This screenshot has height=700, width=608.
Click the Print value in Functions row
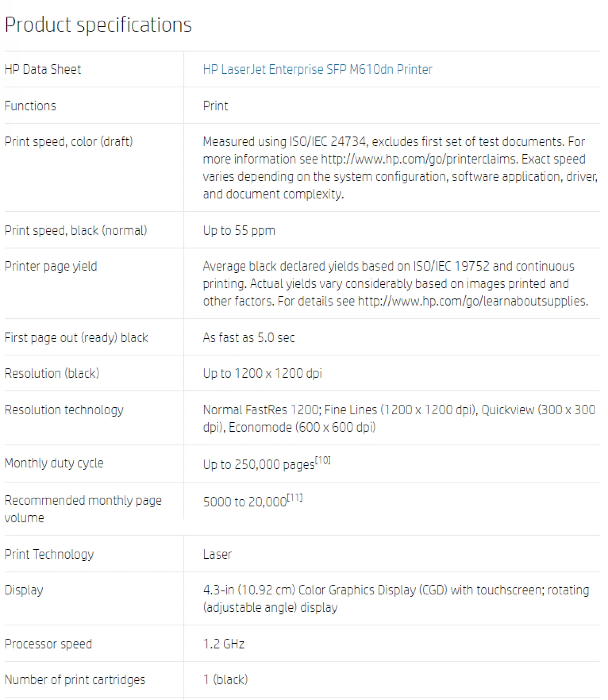215,106
